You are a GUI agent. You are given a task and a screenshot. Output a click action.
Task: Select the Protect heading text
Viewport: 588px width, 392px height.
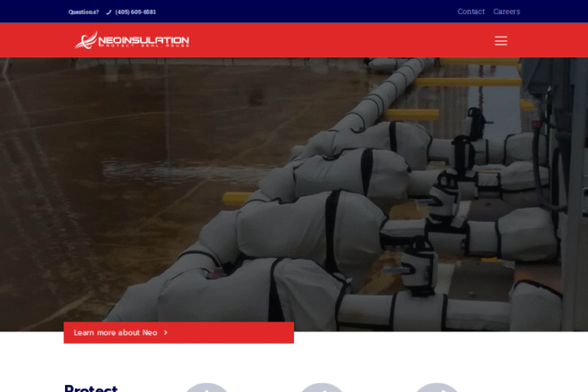[90, 387]
